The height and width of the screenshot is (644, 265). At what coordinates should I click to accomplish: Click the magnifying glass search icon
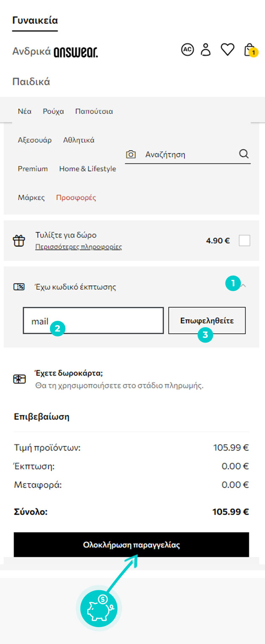tap(244, 154)
